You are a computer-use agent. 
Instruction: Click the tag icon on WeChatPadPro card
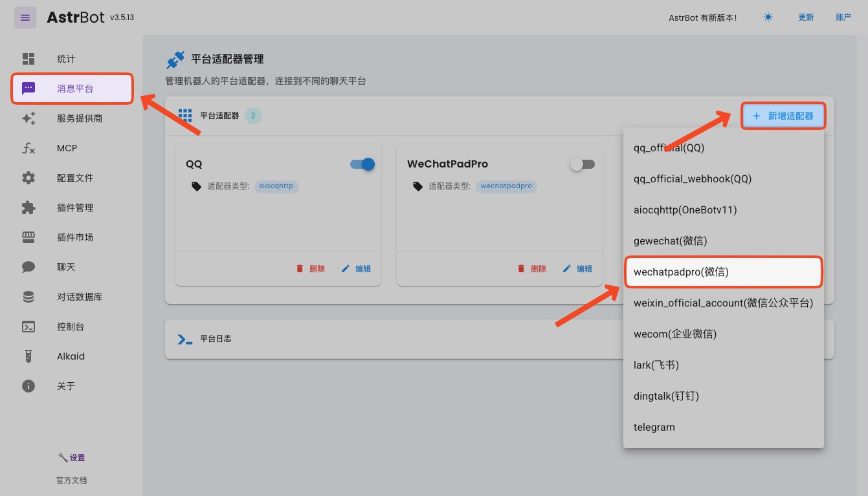[x=418, y=186]
